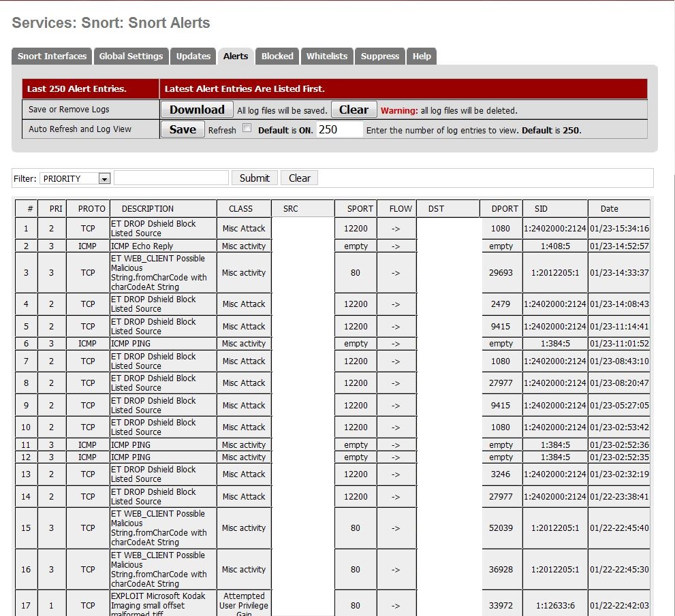Click the FLOW column header

[x=401, y=209]
